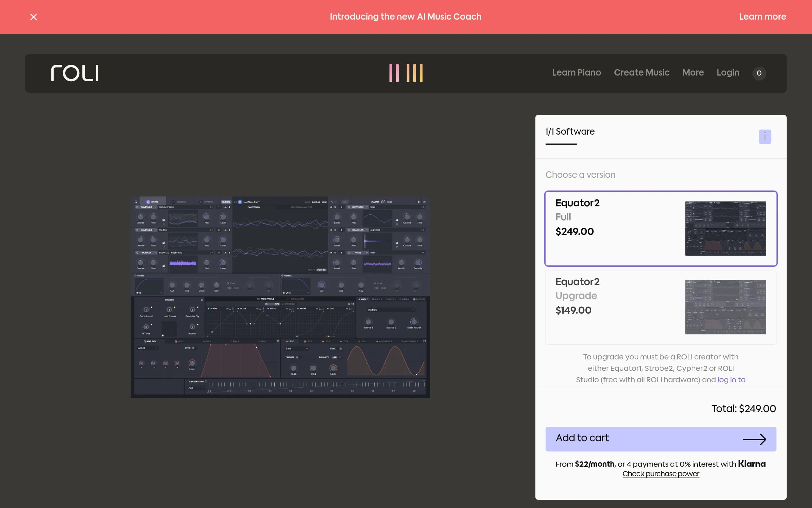This screenshot has height=508, width=812.
Task: Click the Equator2 Full thumbnail image
Action: (725, 229)
